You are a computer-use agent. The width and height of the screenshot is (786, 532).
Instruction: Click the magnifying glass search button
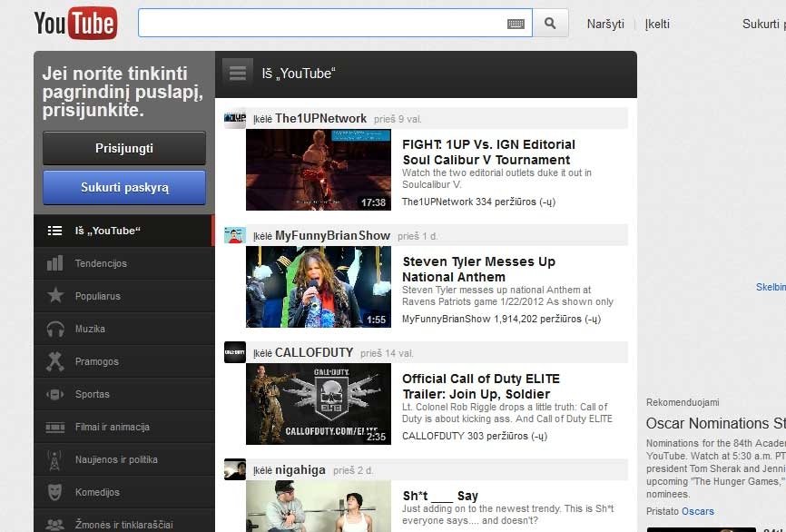550,23
